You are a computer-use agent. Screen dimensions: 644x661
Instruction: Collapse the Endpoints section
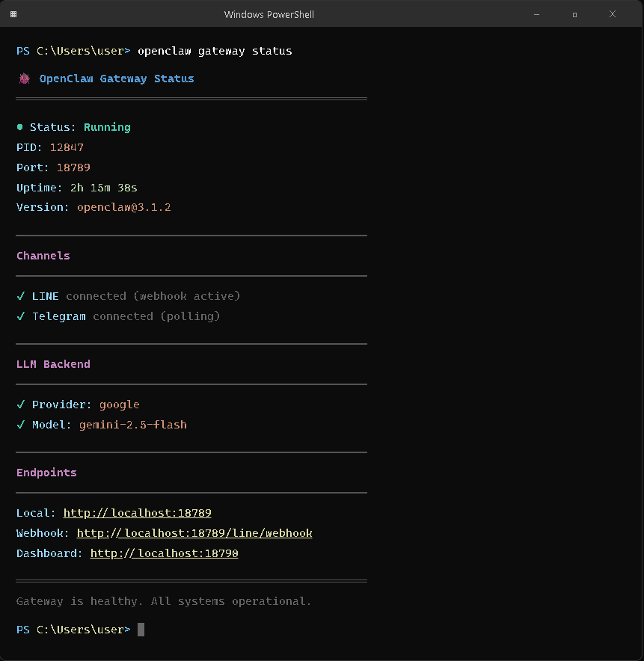coord(46,472)
